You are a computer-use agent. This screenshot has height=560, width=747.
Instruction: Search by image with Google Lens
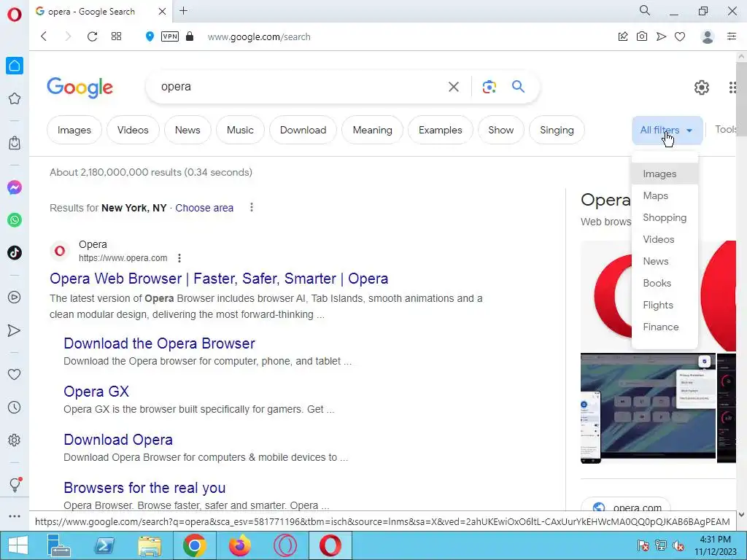pos(489,87)
